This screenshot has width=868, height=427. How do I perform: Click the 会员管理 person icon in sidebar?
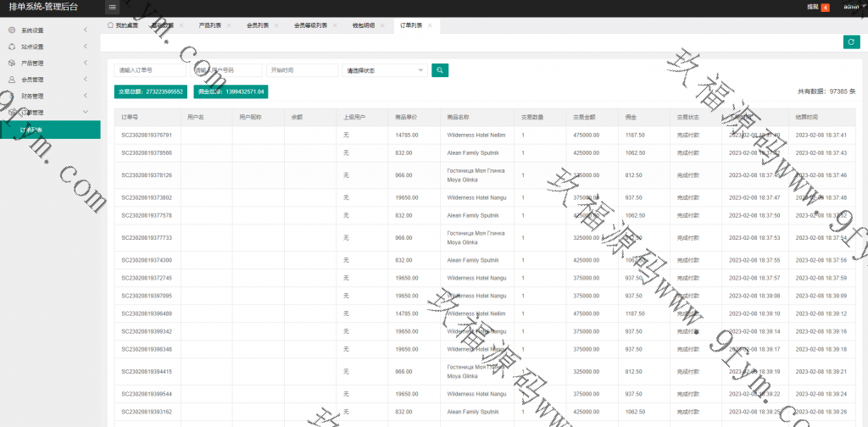[12, 80]
